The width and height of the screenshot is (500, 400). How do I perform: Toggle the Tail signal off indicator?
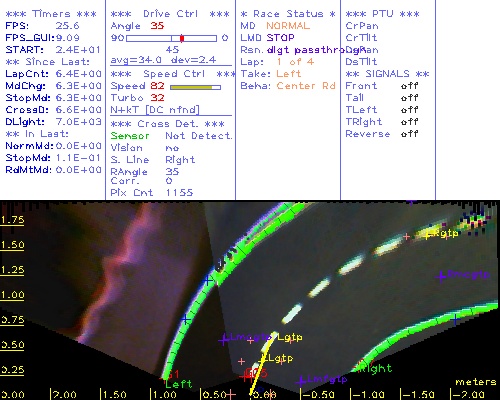[x=409, y=98]
